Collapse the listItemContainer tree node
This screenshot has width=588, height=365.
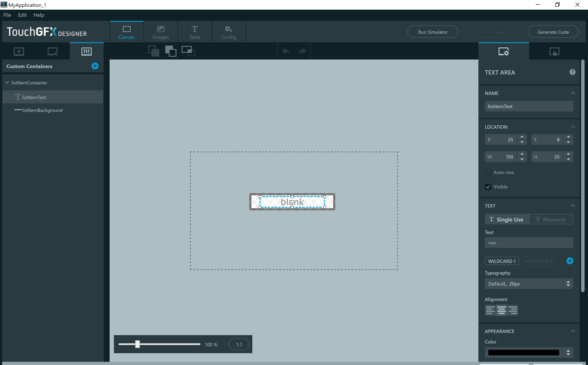pos(7,82)
